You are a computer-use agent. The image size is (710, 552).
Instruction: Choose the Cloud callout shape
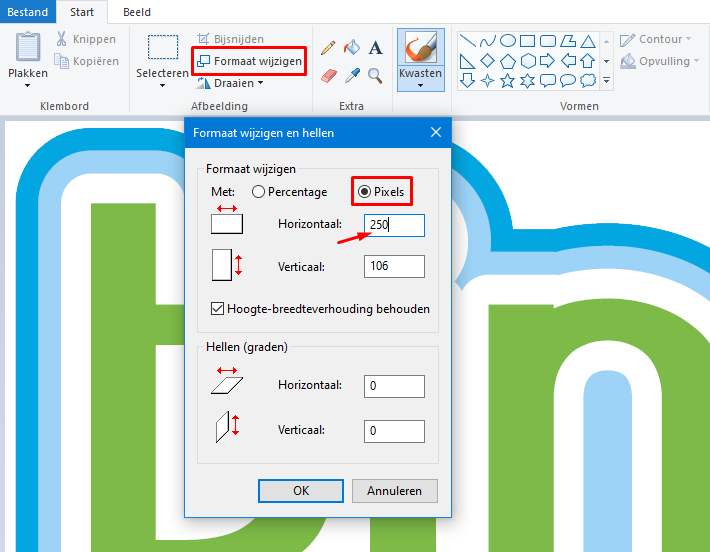click(x=588, y=81)
